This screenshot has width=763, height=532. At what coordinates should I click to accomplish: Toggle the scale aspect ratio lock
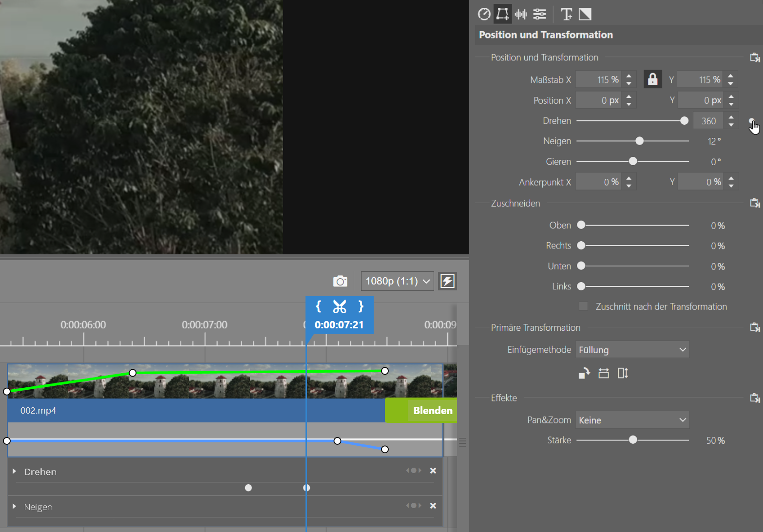point(652,79)
